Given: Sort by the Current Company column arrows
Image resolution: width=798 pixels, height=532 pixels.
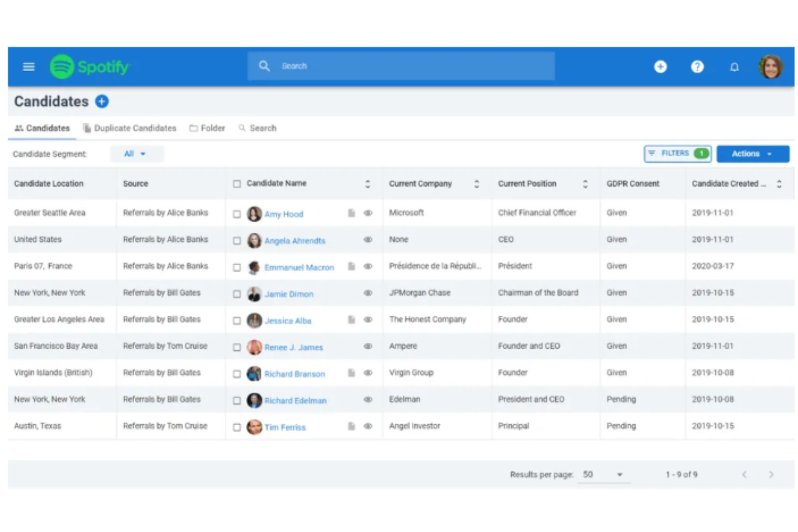Looking at the screenshot, I should pyautogui.click(x=477, y=184).
